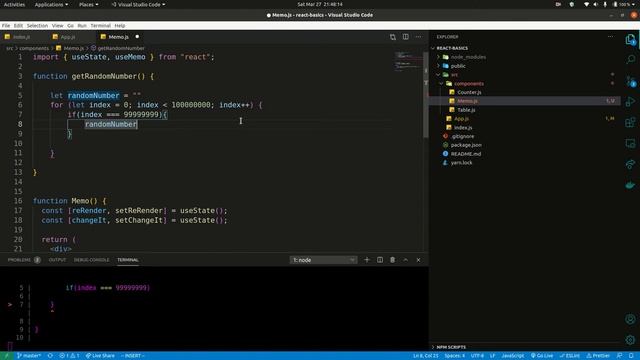
Task: Open the terminal selector dropdown '1: node'
Action: (x=324, y=260)
